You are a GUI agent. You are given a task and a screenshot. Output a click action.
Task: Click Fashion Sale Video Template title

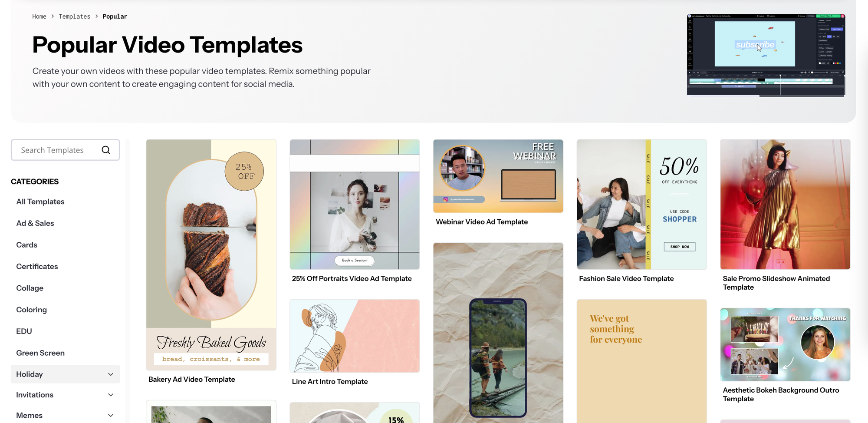(x=626, y=278)
